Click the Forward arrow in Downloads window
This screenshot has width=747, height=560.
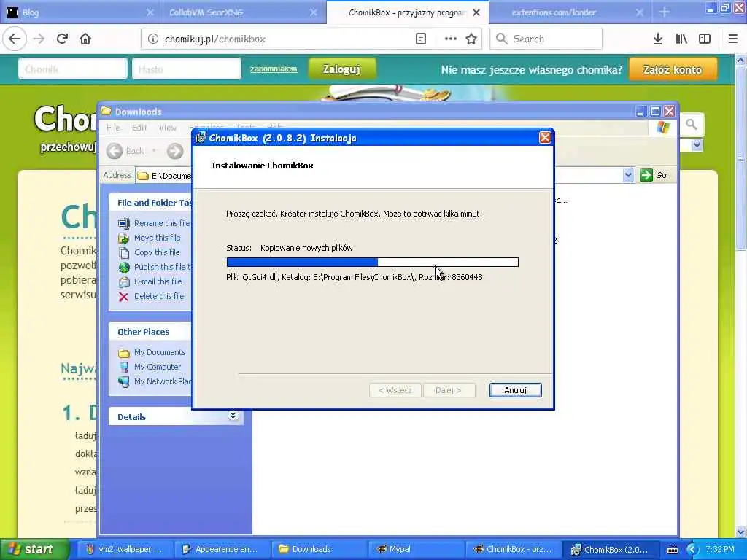pyautogui.click(x=175, y=152)
